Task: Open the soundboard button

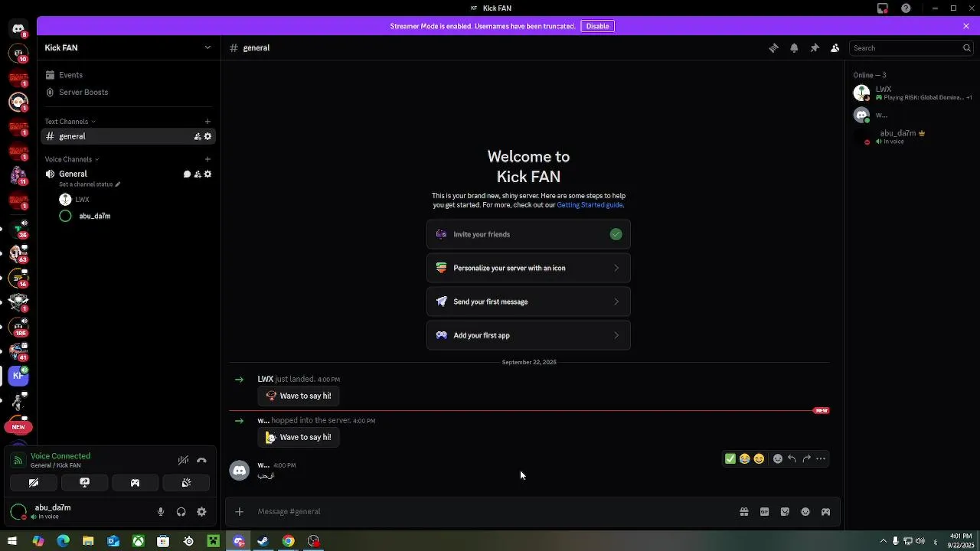Action: [x=186, y=483]
